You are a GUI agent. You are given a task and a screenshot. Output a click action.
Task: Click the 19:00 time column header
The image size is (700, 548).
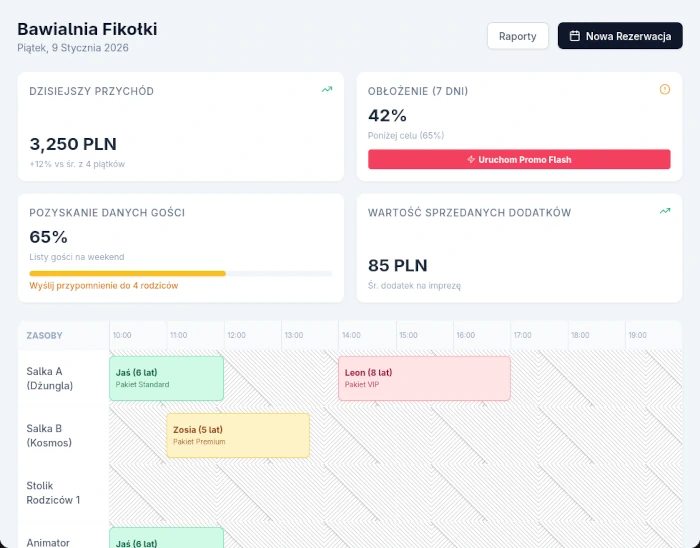637,335
